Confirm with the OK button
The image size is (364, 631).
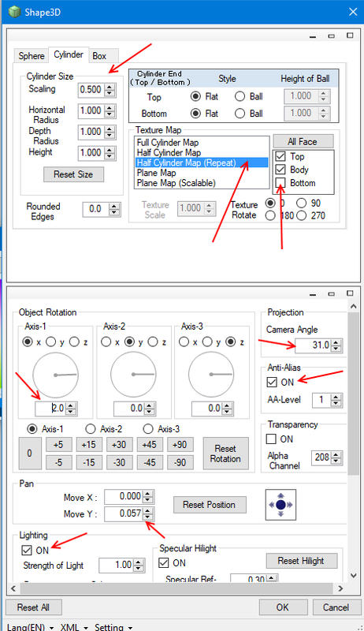click(282, 607)
